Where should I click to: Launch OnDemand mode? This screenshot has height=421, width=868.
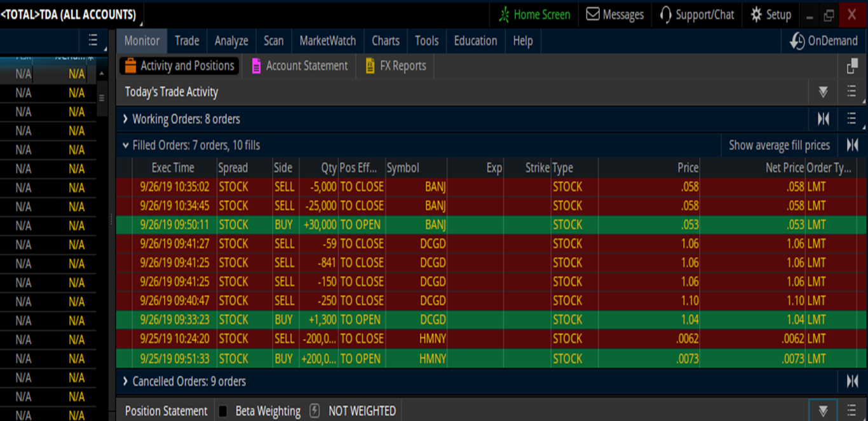point(824,41)
